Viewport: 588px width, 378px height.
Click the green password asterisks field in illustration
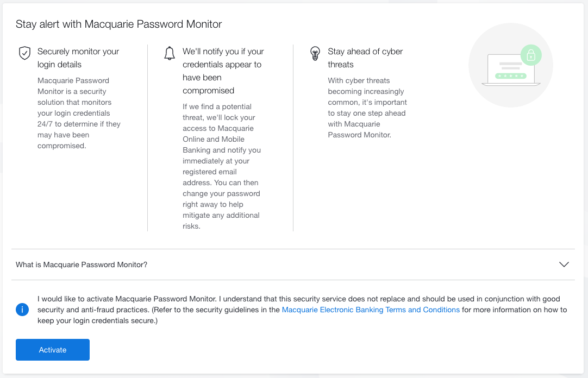point(510,75)
